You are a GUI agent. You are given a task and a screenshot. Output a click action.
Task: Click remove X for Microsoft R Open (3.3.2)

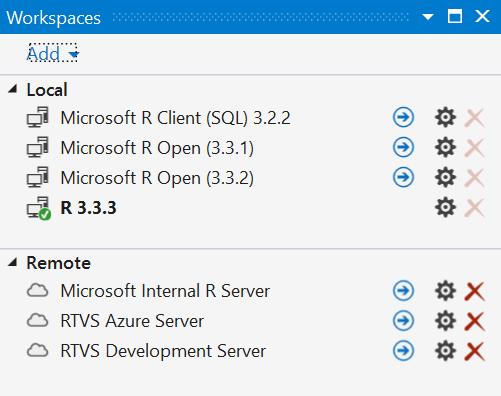pyautogui.click(x=475, y=177)
